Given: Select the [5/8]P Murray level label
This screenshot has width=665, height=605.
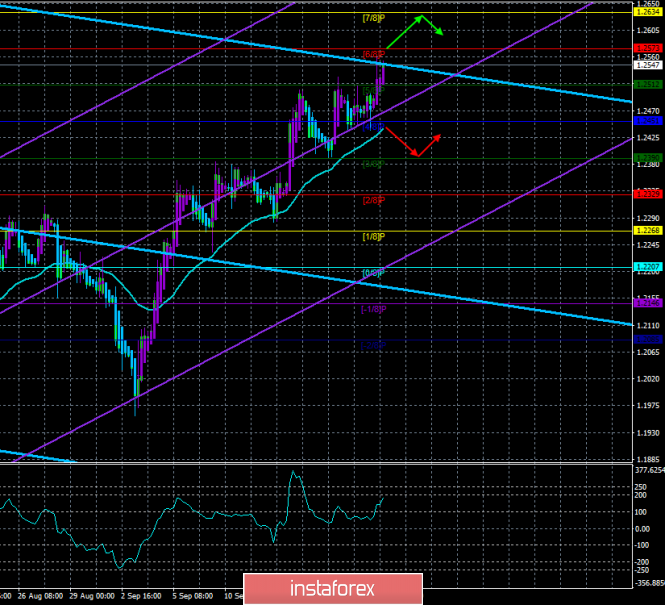Looking at the screenshot, I should [x=374, y=90].
